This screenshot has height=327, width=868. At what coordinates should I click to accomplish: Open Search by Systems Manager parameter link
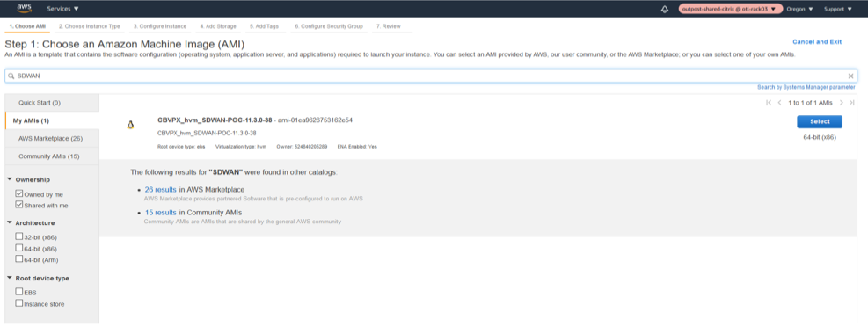(806, 87)
